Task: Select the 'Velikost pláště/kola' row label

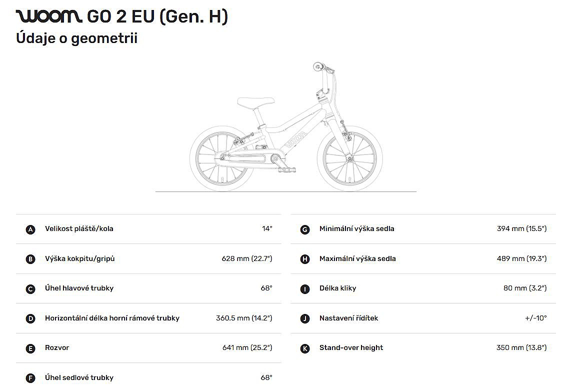Action: (x=79, y=229)
